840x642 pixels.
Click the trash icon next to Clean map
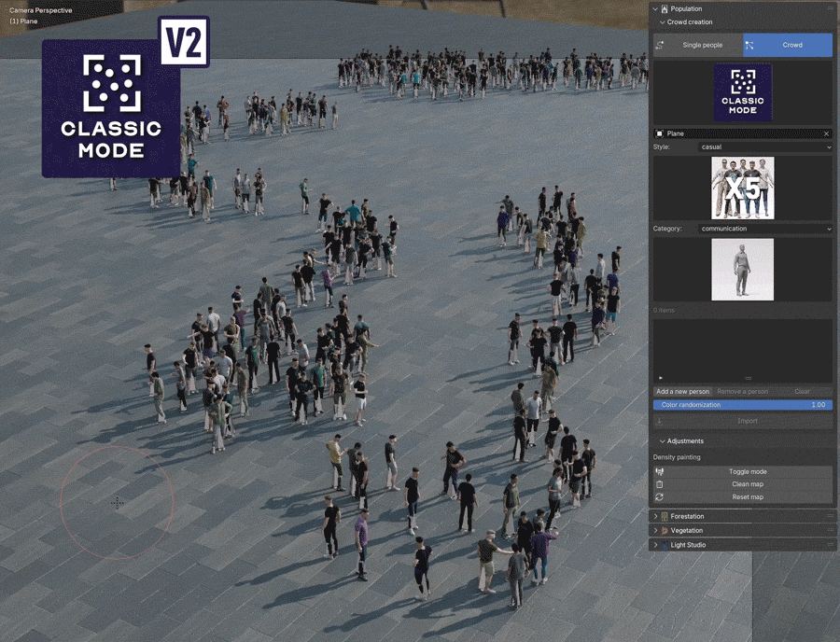click(659, 484)
